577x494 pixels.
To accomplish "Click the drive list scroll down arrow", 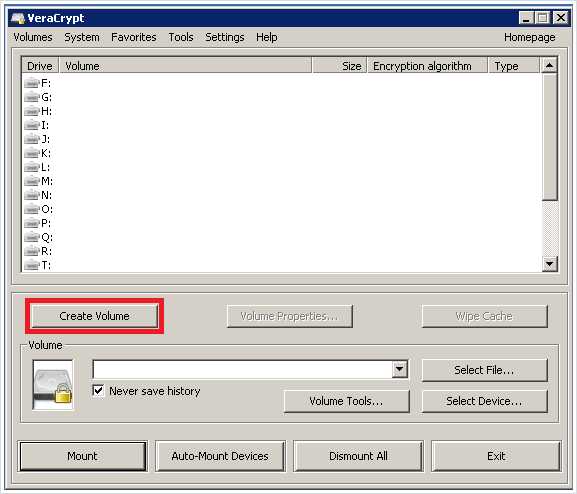I will click(550, 264).
